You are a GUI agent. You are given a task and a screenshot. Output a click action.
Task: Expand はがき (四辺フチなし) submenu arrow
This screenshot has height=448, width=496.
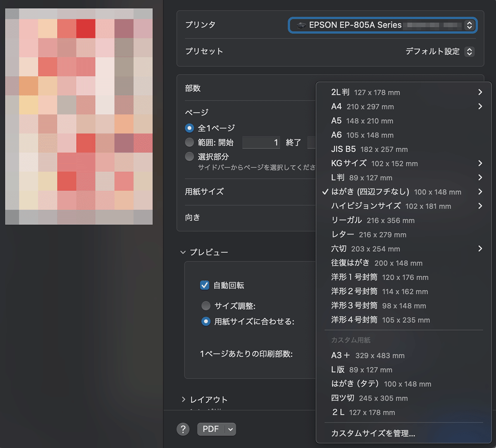point(480,192)
